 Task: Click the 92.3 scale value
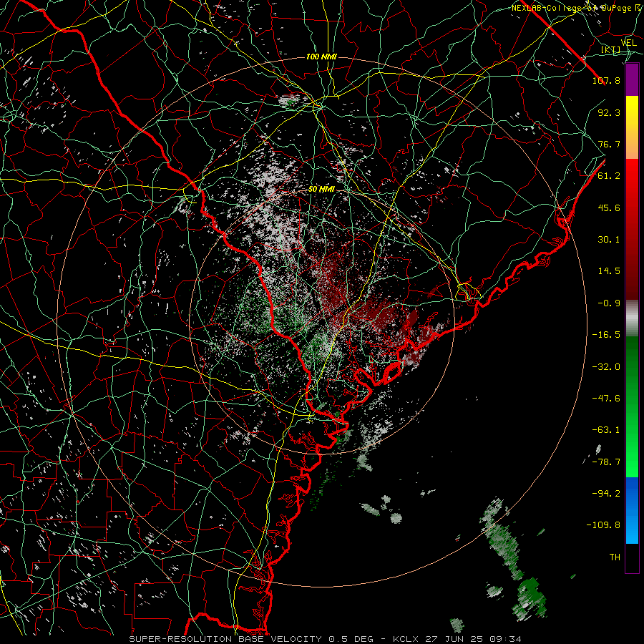[609, 112]
